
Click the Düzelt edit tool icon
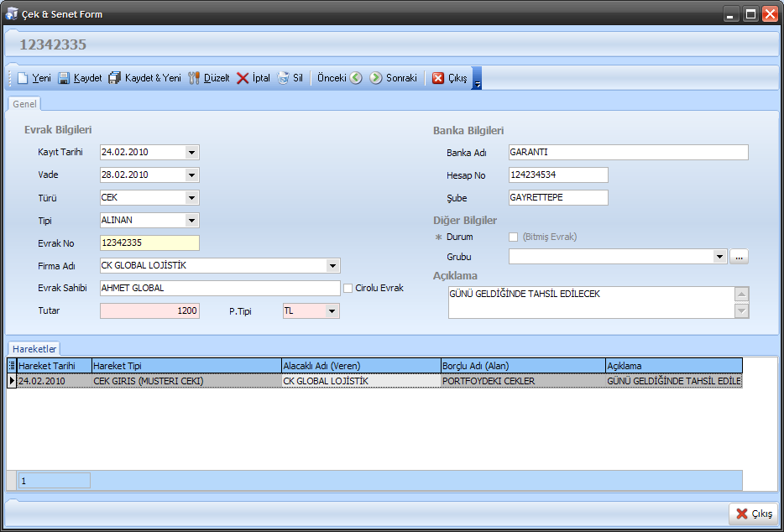pos(195,78)
